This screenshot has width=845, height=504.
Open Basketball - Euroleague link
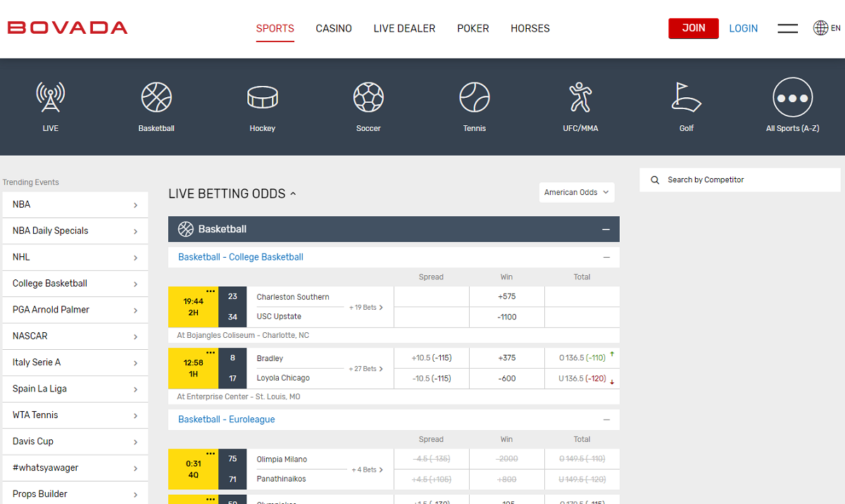pos(227,420)
